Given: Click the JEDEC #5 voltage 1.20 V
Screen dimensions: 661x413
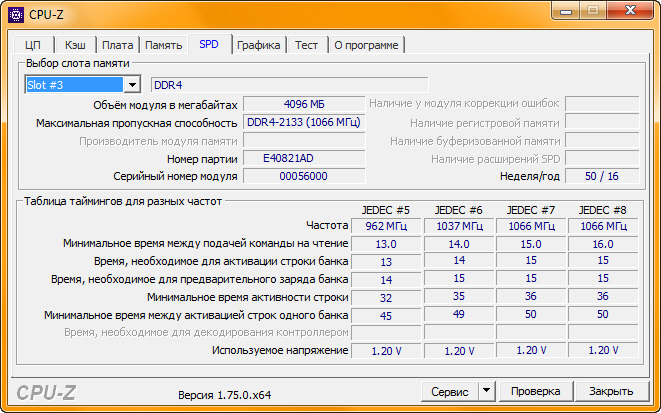Looking at the screenshot, I should [386, 351].
